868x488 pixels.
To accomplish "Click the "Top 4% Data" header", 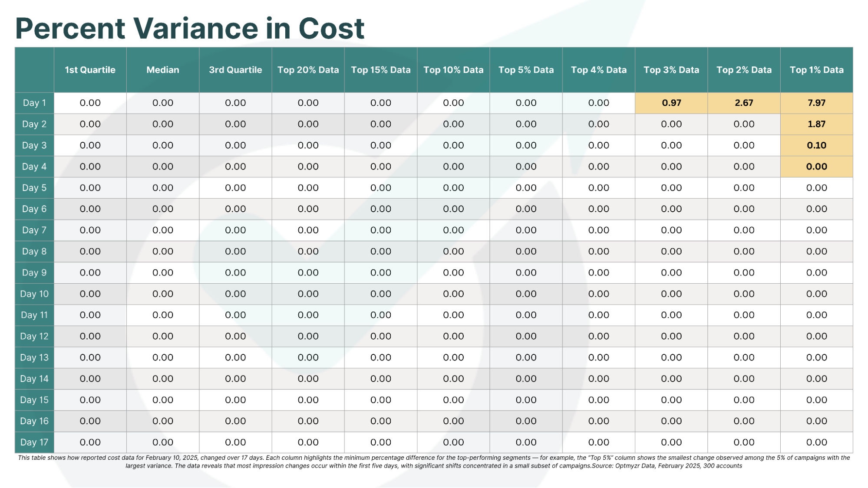I will click(599, 70).
